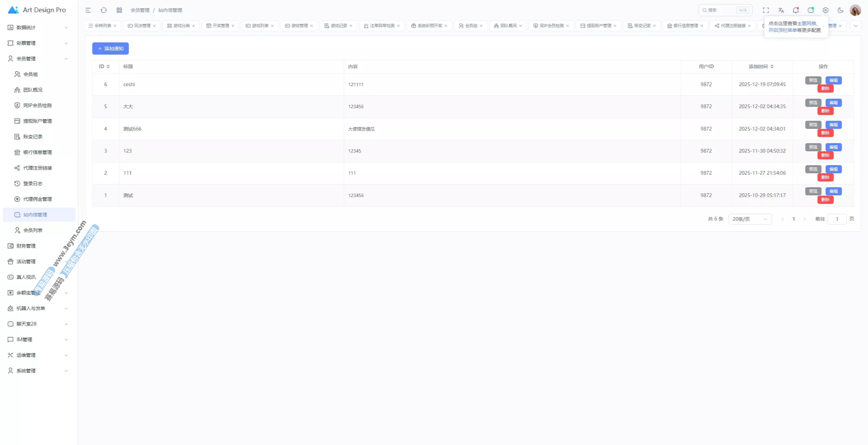Open 会员列表 in the sidebar
Viewport: 868px width, 445px height.
33,230
